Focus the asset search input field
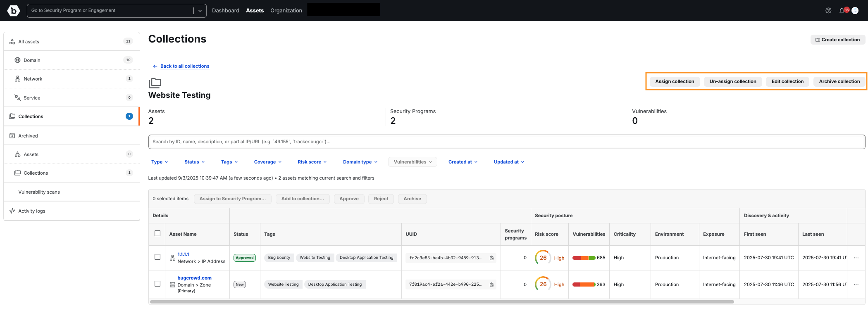Image resolution: width=868 pixels, height=320 pixels. (507, 142)
